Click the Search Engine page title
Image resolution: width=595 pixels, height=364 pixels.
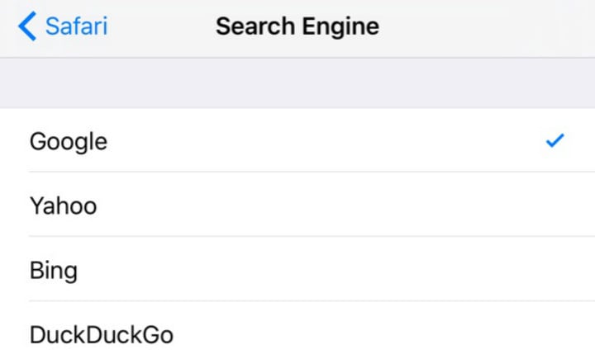[297, 26]
